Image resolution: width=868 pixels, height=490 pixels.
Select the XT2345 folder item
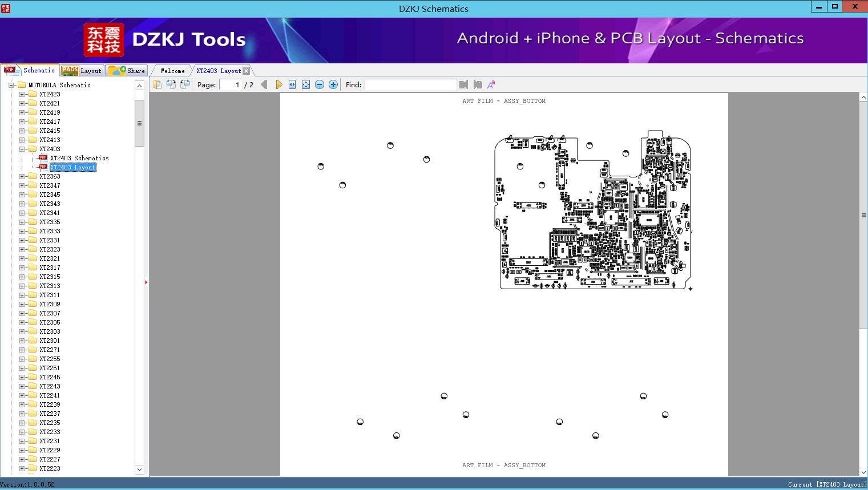click(x=50, y=195)
